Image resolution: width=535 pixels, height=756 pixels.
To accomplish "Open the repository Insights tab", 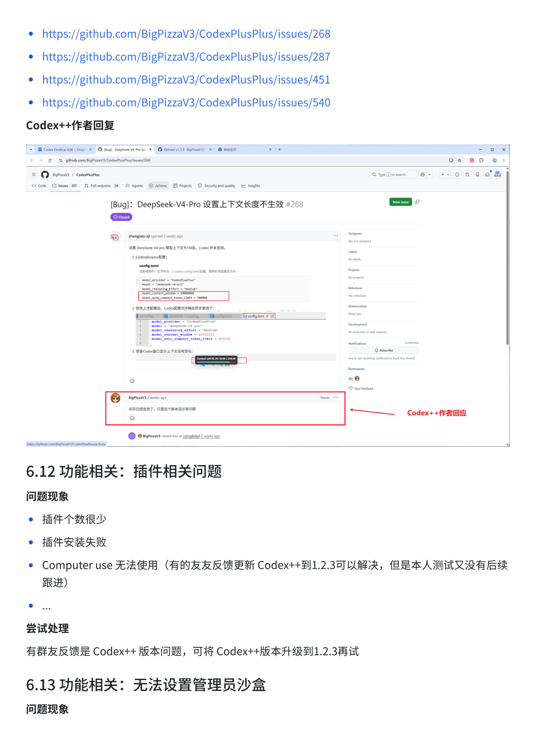I will pos(251,186).
